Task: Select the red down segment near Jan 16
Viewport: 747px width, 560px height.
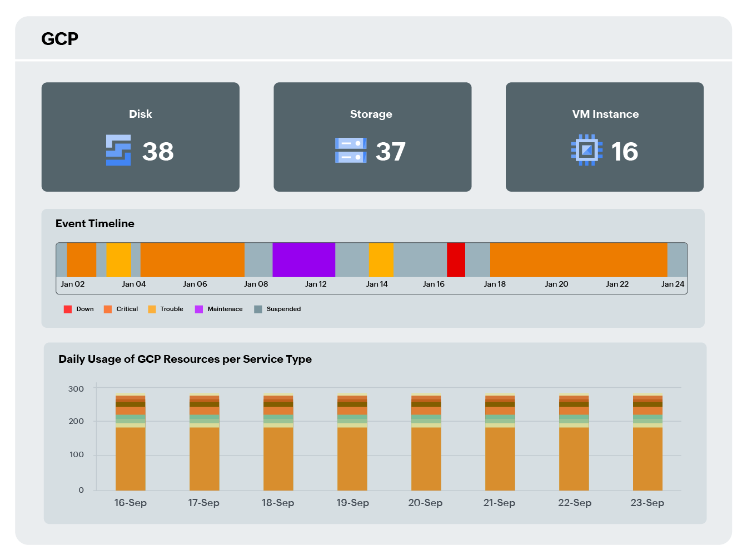Action: (456, 260)
